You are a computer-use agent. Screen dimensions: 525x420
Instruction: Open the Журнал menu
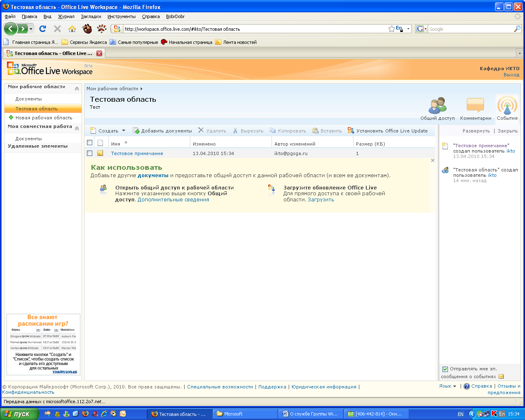pos(66,16)
